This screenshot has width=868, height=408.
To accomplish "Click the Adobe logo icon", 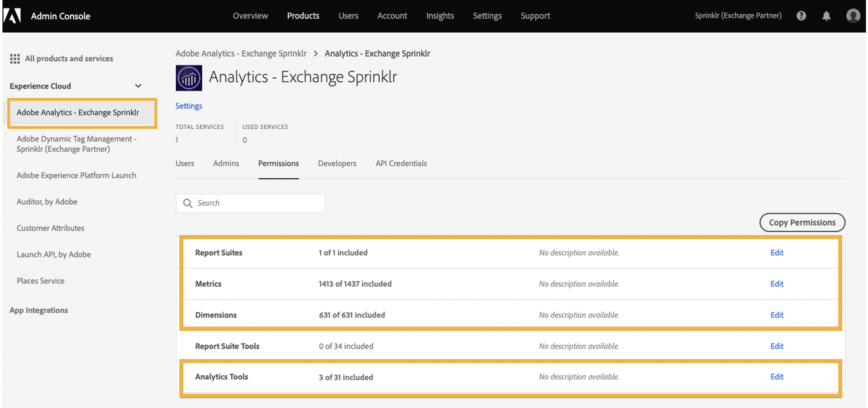I will click(x=12, y=16).
